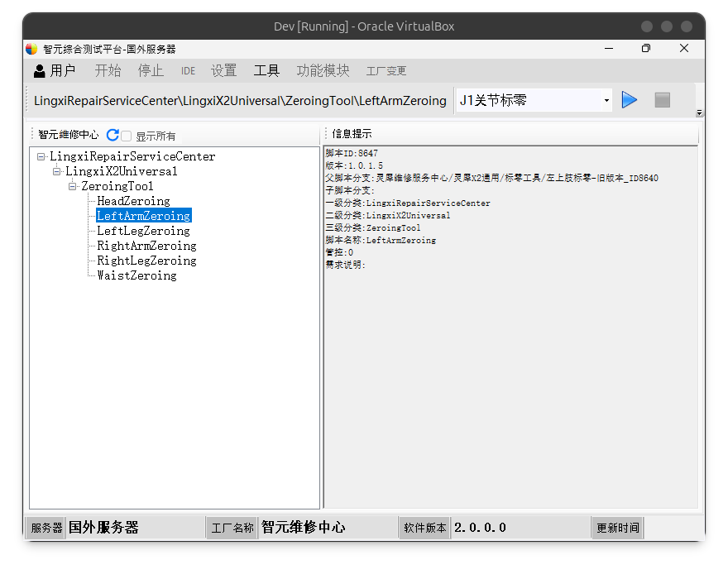Click the toolbar overflow arrow at right edge

click(699, 112)
